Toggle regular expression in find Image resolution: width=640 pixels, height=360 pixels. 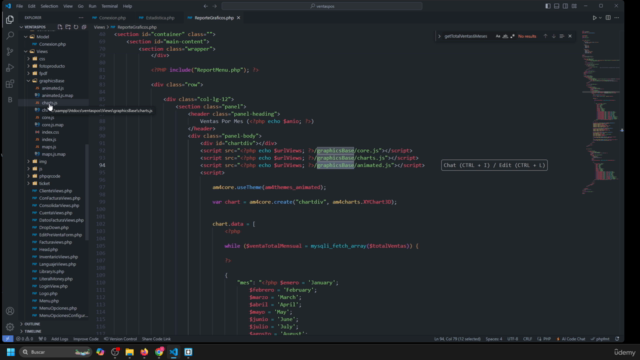click(513, 36)
